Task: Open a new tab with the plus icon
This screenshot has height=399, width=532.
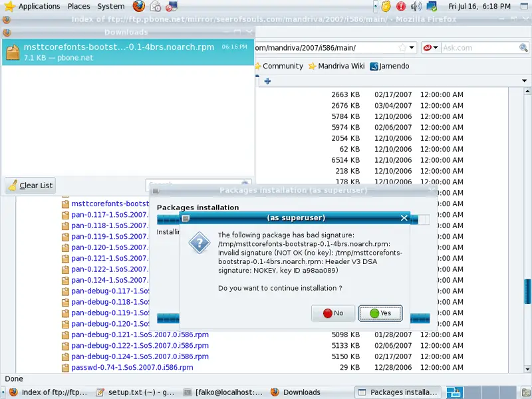Action: 267,81
